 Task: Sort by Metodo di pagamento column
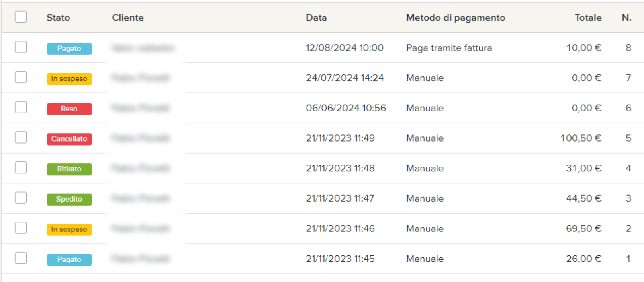click(455, 18)
